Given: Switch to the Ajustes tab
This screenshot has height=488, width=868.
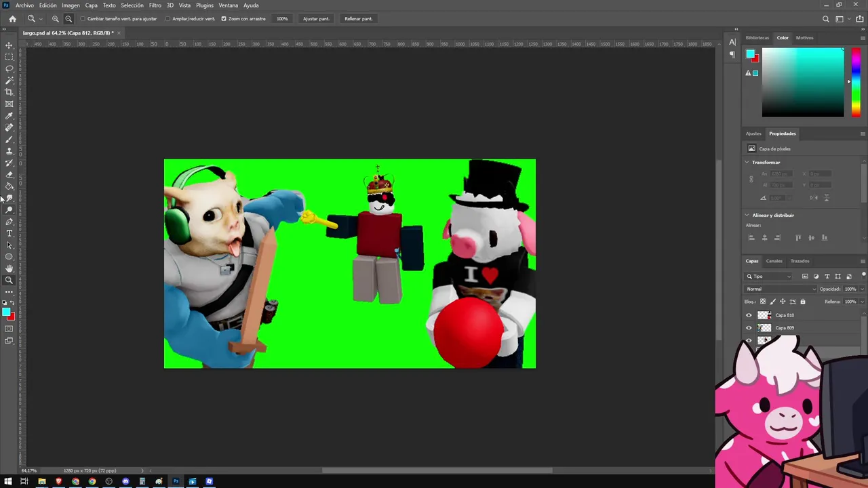Looking at the screenshot, I should pos(753,134).
